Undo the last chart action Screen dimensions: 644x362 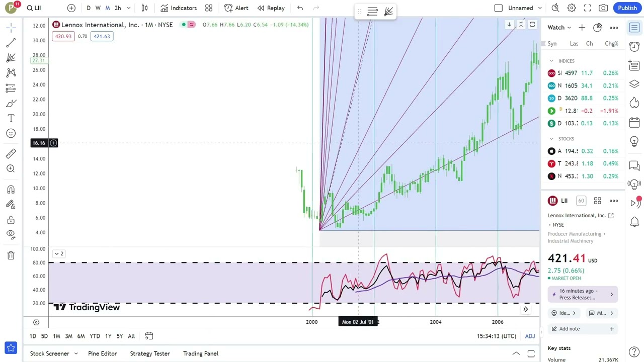coord(300,8)
